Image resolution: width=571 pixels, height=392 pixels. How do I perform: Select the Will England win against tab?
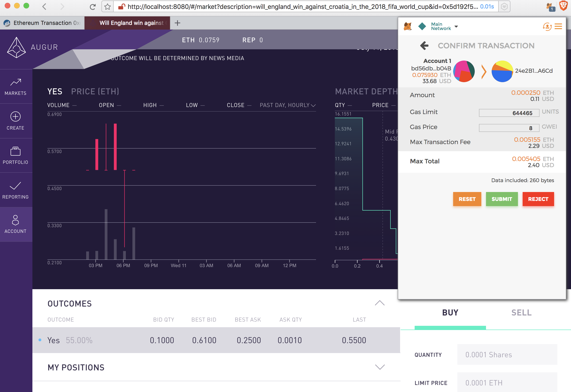click(x=127, y=23)
